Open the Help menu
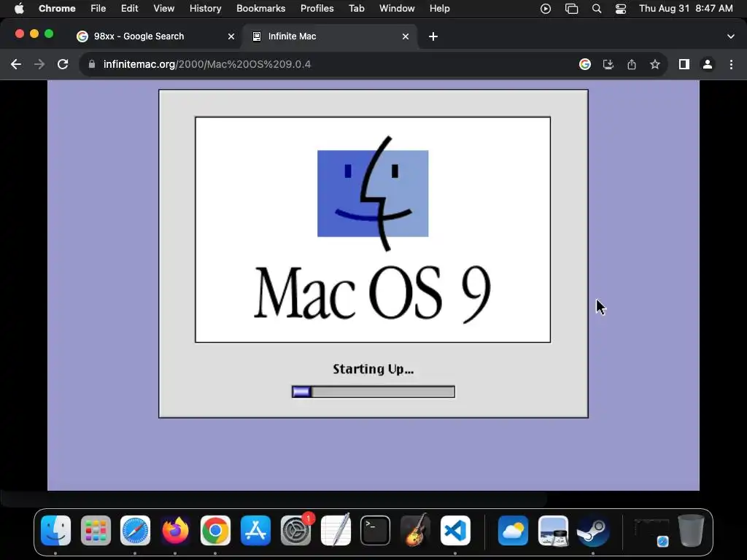Viewport: 747px width, 560px height. coord(439,9)
